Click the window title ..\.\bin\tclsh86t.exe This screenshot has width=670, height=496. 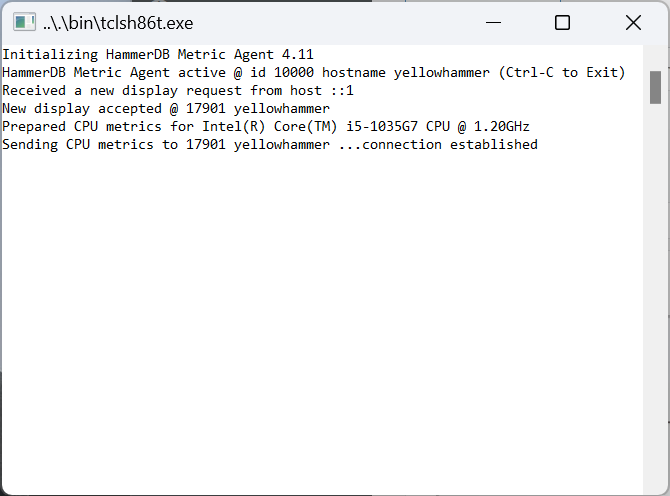pyautogui.click(x=118, y=23)
